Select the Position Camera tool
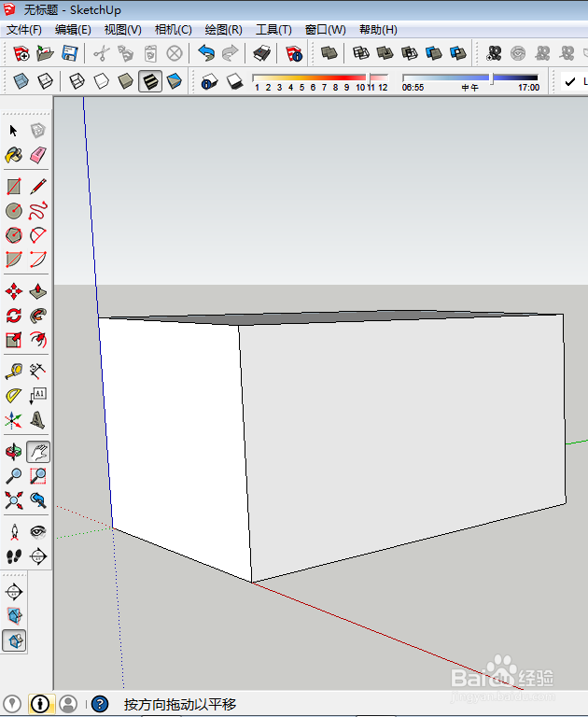The image size is (588, 717). 14,532
